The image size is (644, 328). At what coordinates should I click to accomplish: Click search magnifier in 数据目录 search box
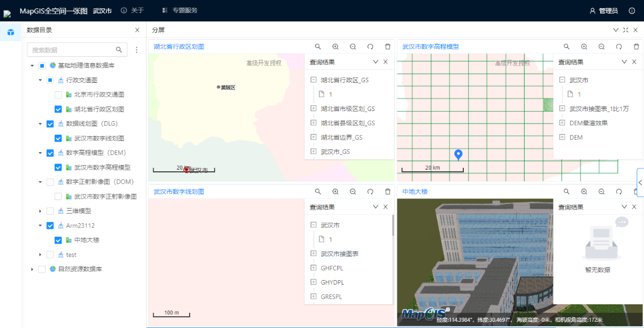(x=119, y=50)
